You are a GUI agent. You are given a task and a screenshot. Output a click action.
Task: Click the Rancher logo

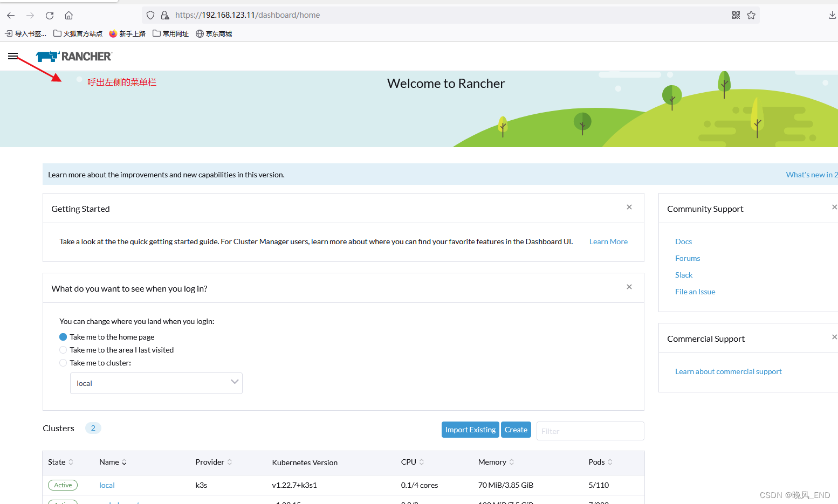(74, 56)
